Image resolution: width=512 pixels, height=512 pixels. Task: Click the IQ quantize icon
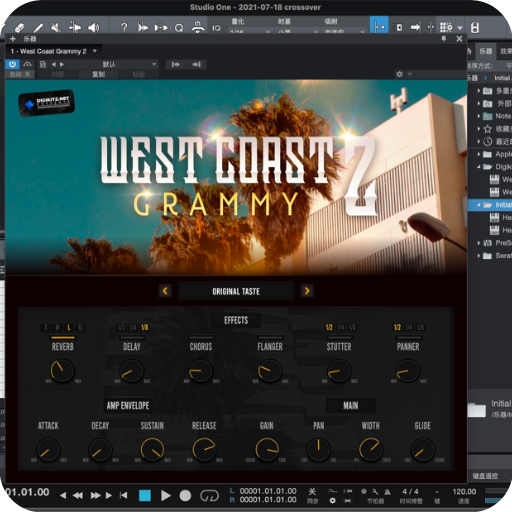216,28
